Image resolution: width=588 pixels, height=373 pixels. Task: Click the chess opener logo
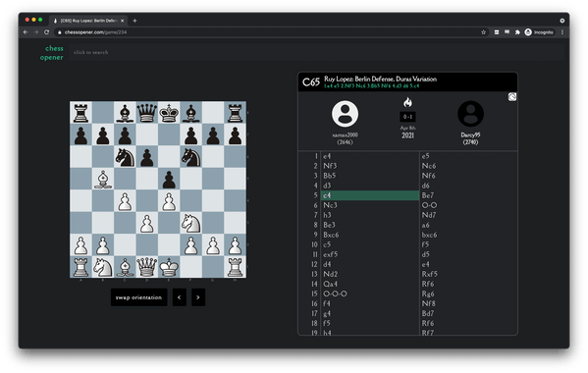(52, 53)
